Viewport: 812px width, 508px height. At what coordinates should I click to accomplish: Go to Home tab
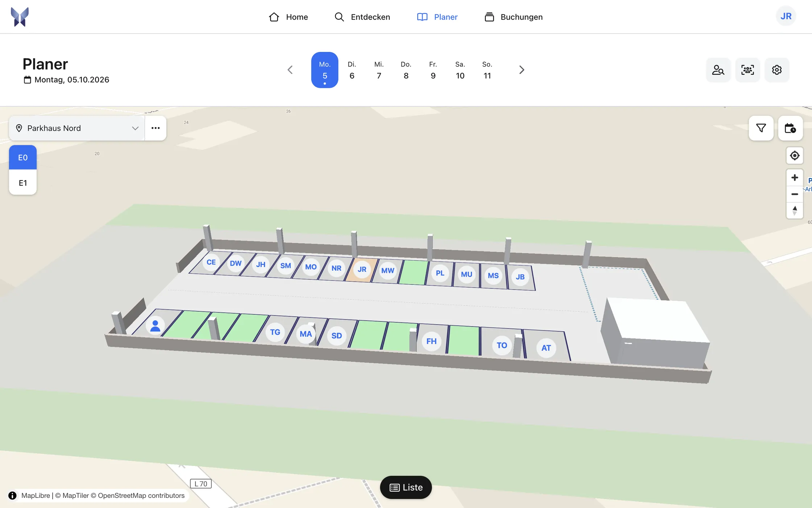point(288,17)
